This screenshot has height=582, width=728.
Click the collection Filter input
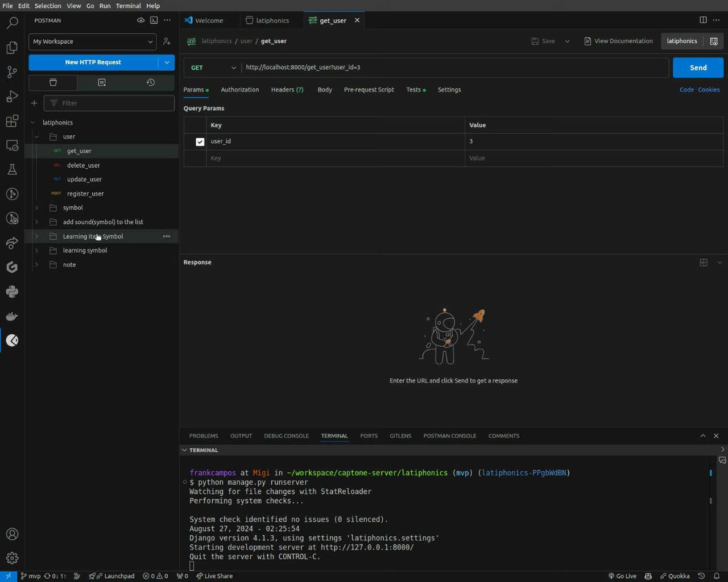click(109, 103)
